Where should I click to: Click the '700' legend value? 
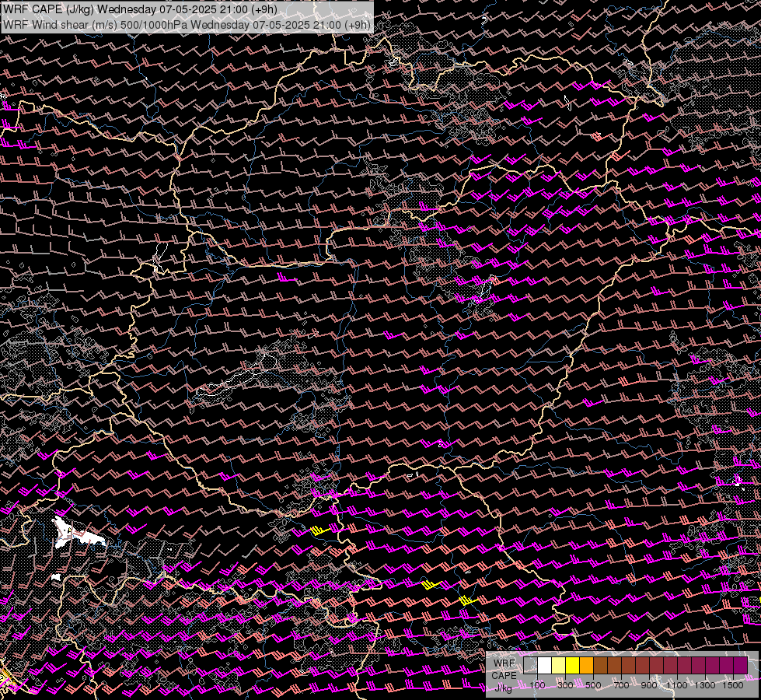(x=621, y=685)
